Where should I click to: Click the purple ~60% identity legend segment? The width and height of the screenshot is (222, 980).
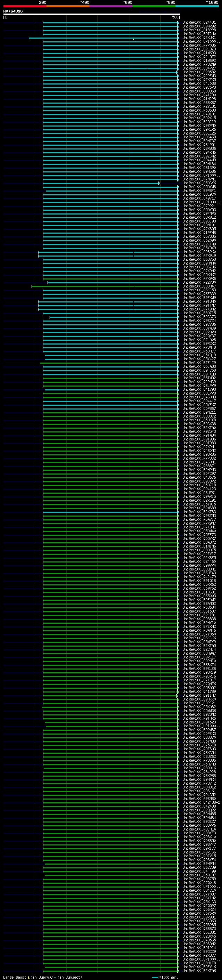click(111, 6)
